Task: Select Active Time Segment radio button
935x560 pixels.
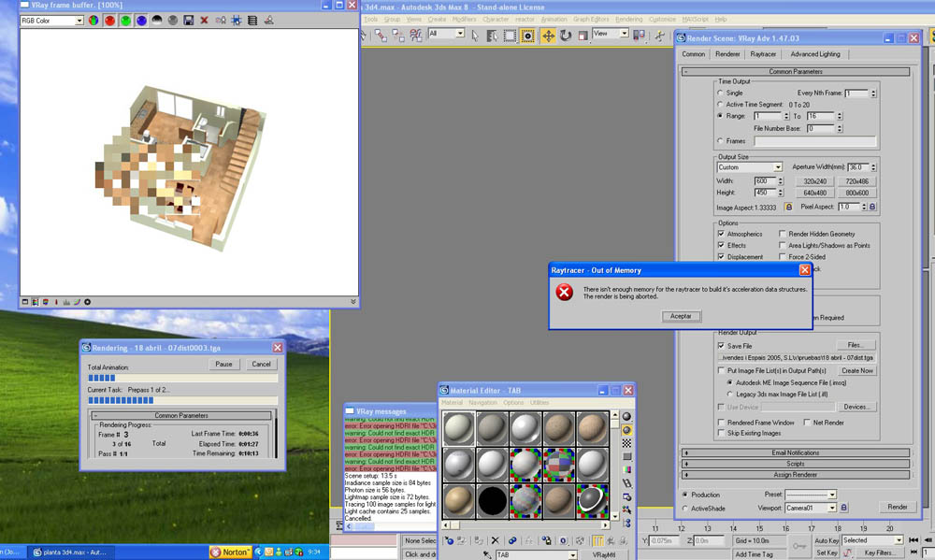Action: [720, 105]
